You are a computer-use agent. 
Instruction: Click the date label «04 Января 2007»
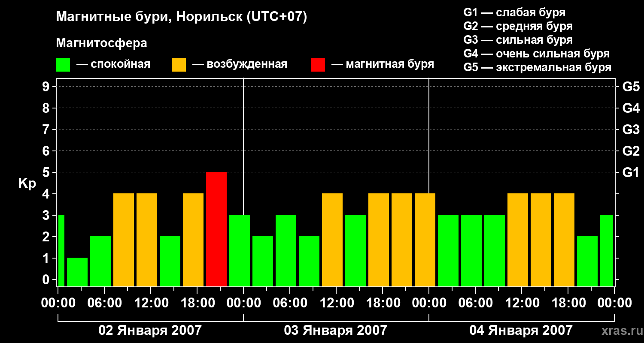click(521, 331)
